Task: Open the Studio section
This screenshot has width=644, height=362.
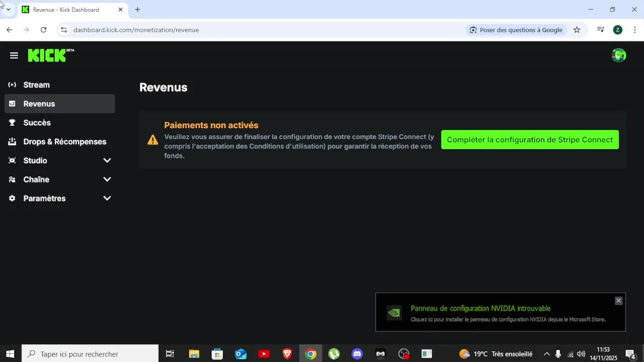Action: (60, 160)
